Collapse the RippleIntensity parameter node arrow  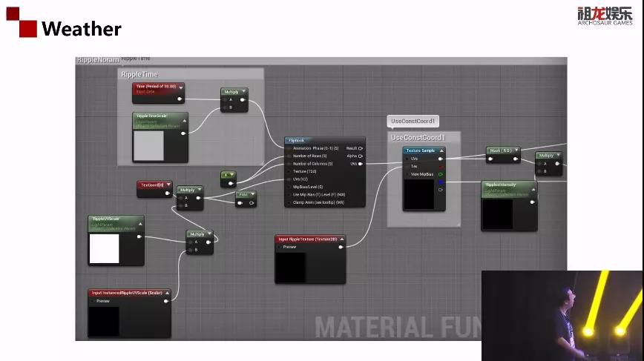click(x=533, y=190)
